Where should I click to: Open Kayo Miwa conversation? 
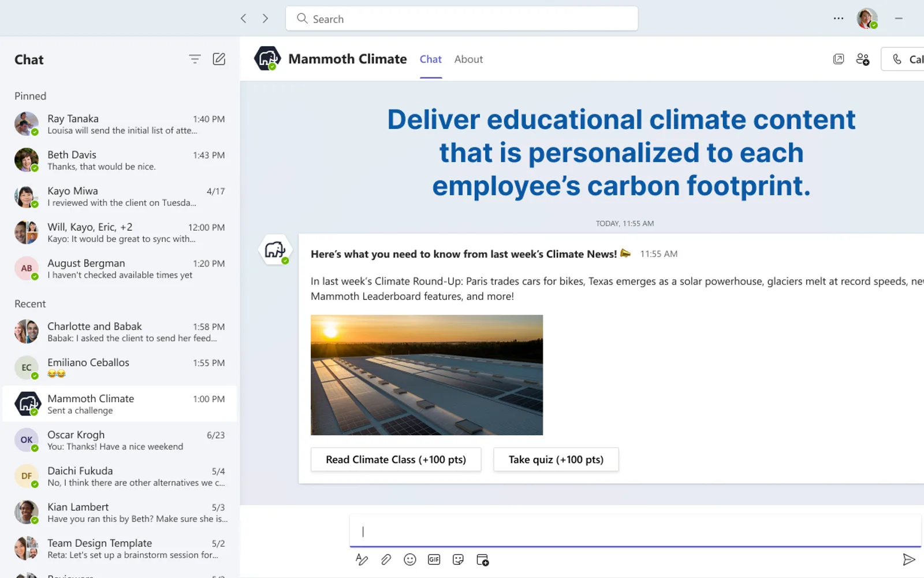pyautogui.click(x=120, y=197)
